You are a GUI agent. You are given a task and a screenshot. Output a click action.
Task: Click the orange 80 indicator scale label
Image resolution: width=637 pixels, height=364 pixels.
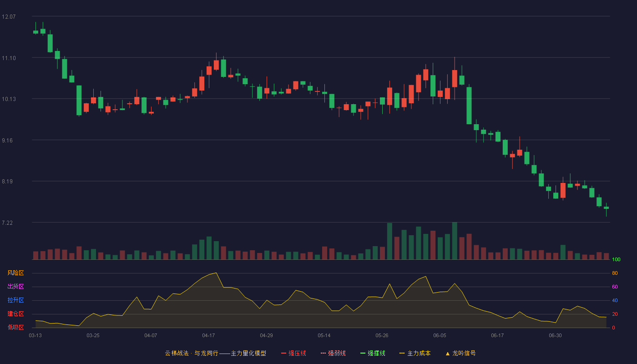[615, 273]
